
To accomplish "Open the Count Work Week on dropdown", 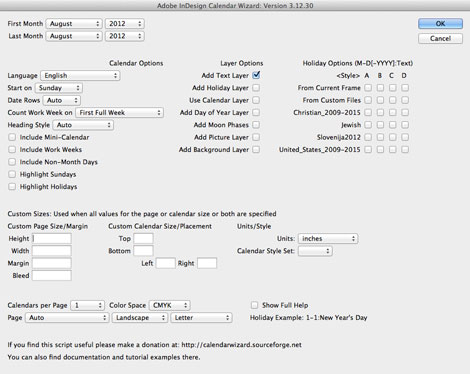I will coord(119,113).
